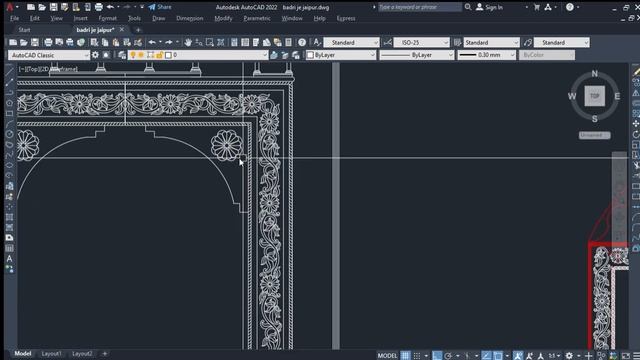Open the Draw menu
Image resolution: width=640 pixels, height=360 pixels.
click(158, 18)
